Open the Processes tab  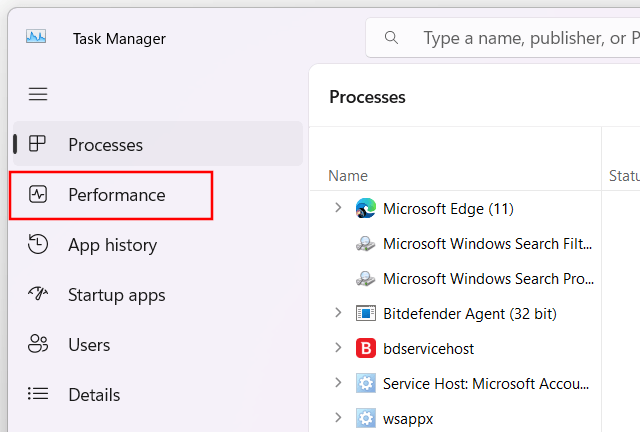tap(158, 144)
